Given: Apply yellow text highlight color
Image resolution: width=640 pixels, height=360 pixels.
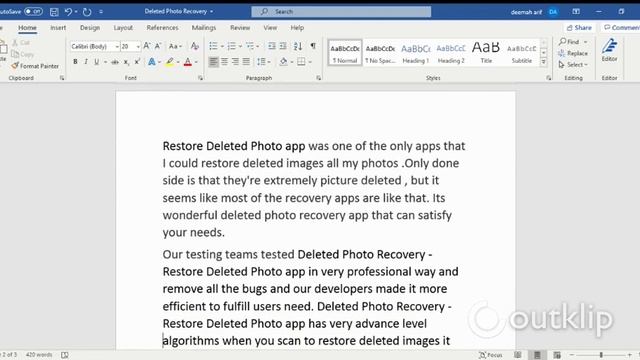Looking at the screenshot, I should pos(170,62).
